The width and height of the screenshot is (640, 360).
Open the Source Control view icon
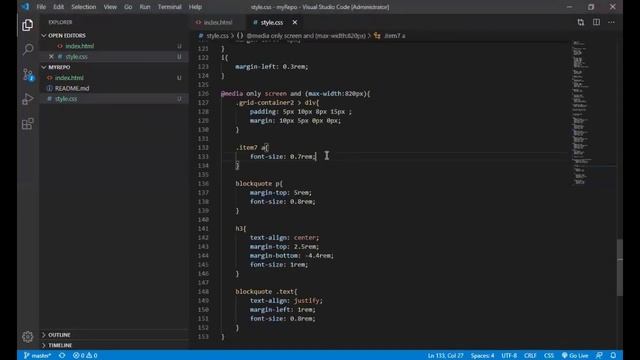[x=27, y=74]
